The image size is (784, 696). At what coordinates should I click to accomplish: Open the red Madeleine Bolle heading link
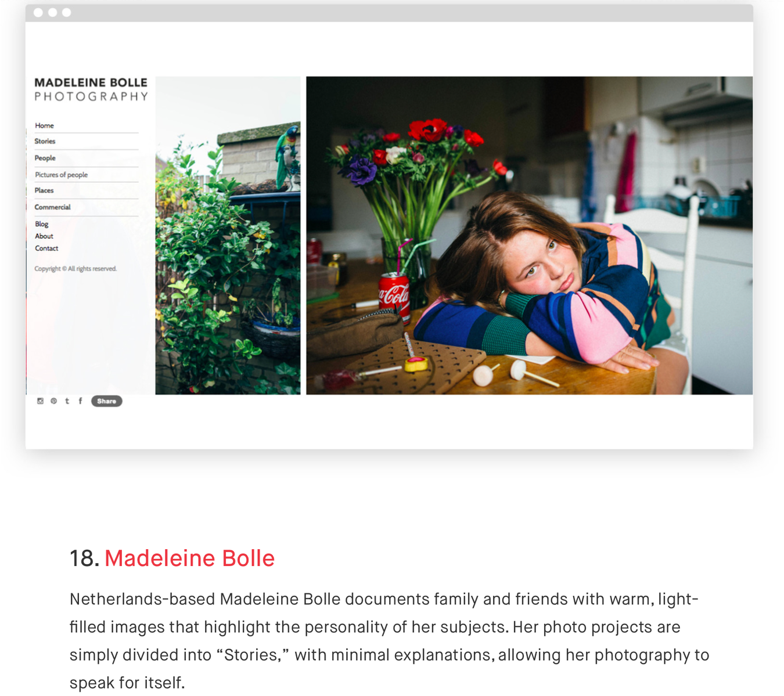click(189, 558)
